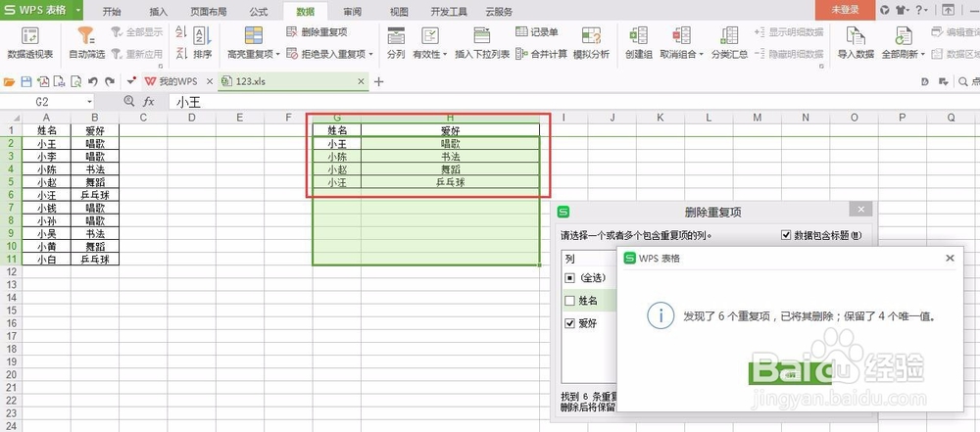This screenshot has height=432, width=980.
Task: Toggle the 数据包含标题 checkbox
Action: click(786, 235)
